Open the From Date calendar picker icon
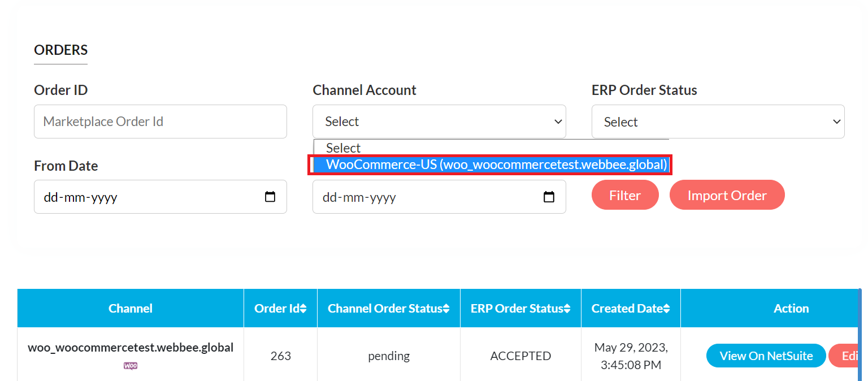Viewport: 868px width, 381px height. (x=270, y=197)
